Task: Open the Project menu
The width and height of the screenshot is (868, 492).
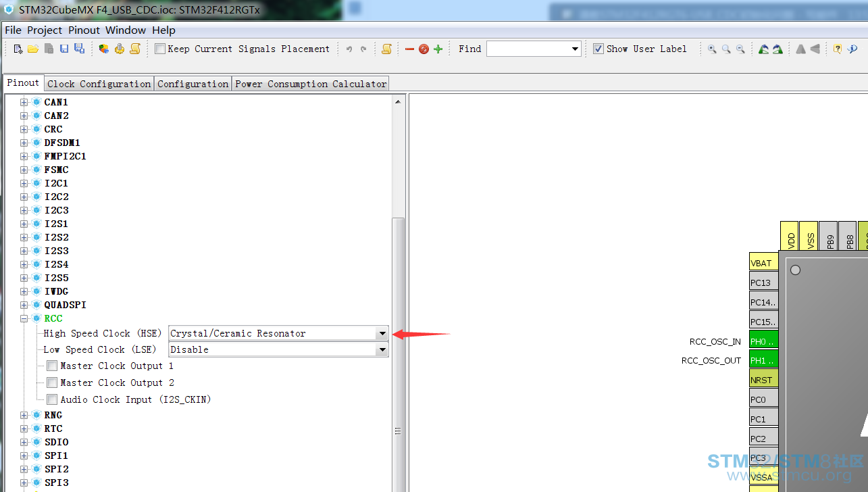Action: click(45, 30)
